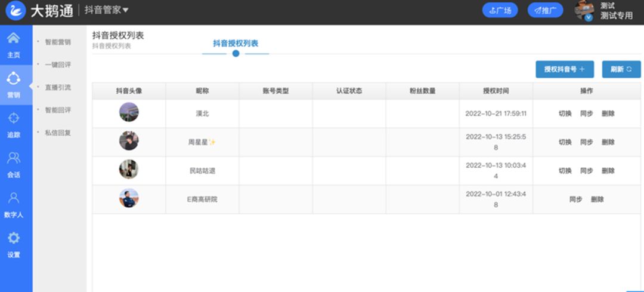The height and width of the screenshot is (292, 644).
Task: Click 同步 for the E商高研院 account
Action: click(x=576, y=199)
